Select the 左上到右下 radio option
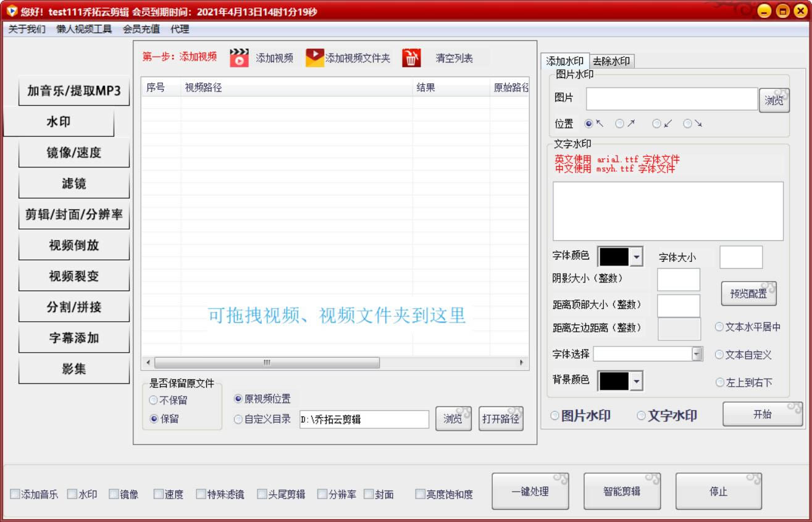The image size is (812, 522). point(719,382)
